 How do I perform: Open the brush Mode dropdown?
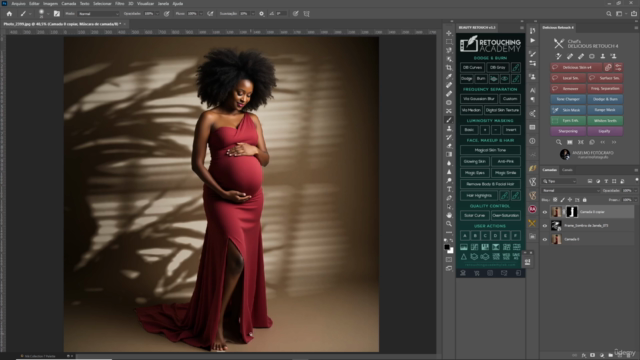click(x=98, y=13)
